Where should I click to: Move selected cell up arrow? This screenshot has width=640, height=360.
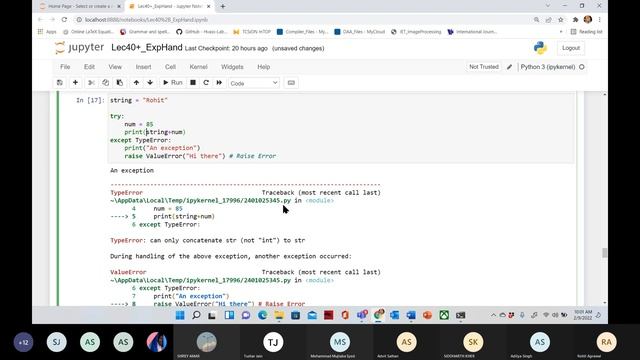point(136,83)
